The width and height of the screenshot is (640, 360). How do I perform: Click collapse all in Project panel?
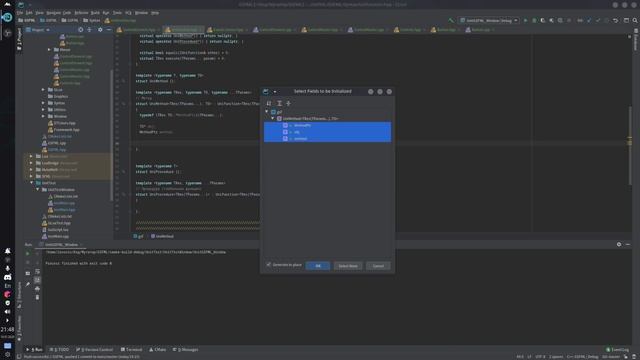point(89,30)
